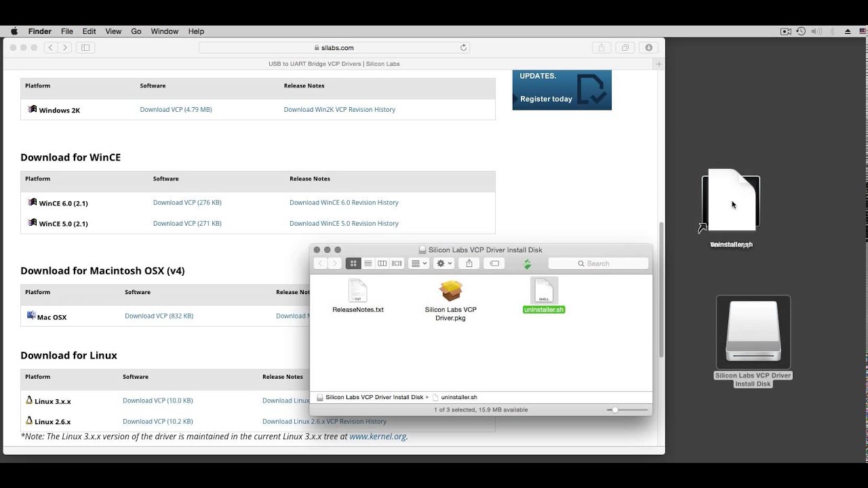
Task: Open the Help menu
Action: tap(196, 31)
